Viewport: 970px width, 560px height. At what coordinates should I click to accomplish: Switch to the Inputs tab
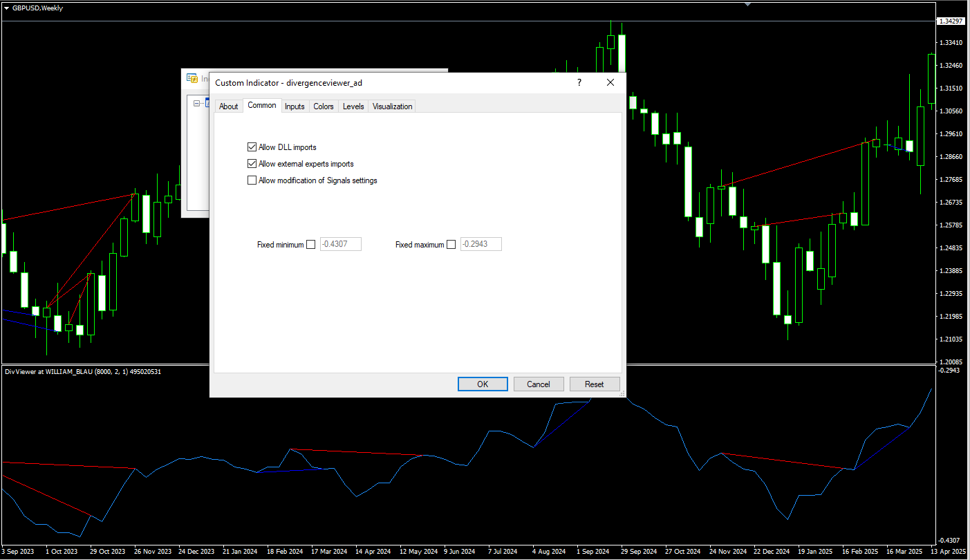pos(295,106)
